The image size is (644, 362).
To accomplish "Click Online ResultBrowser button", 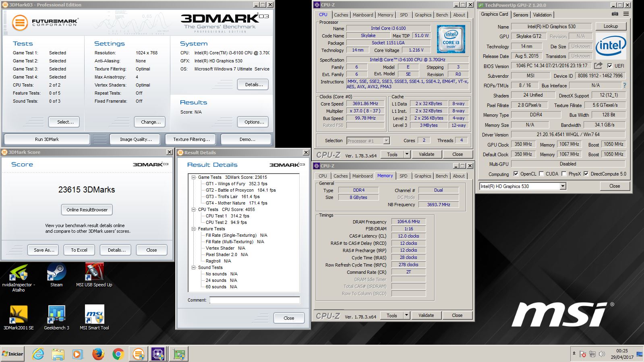I will click(x=87, y=210).
